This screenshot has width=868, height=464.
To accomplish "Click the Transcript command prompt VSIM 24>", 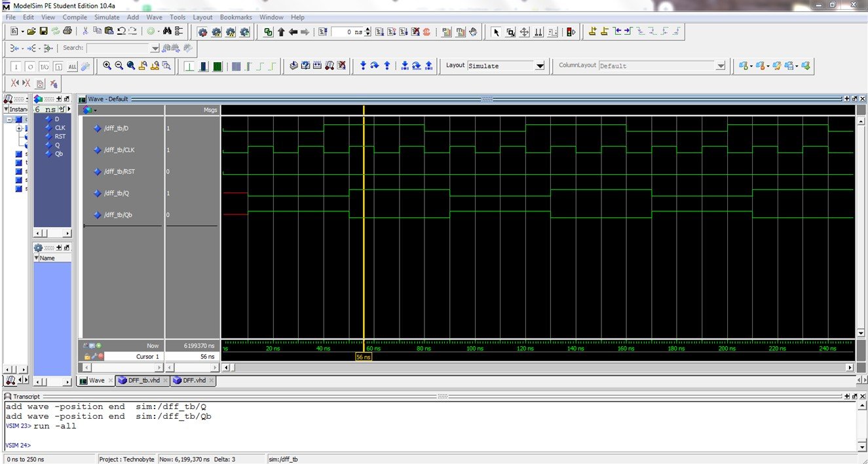I will point(18,446).
